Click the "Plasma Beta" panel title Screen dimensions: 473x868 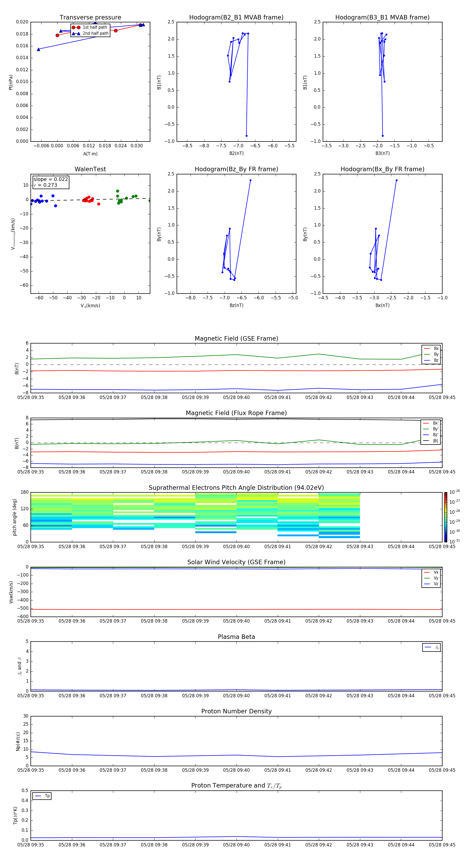click(x=236, y=637)
